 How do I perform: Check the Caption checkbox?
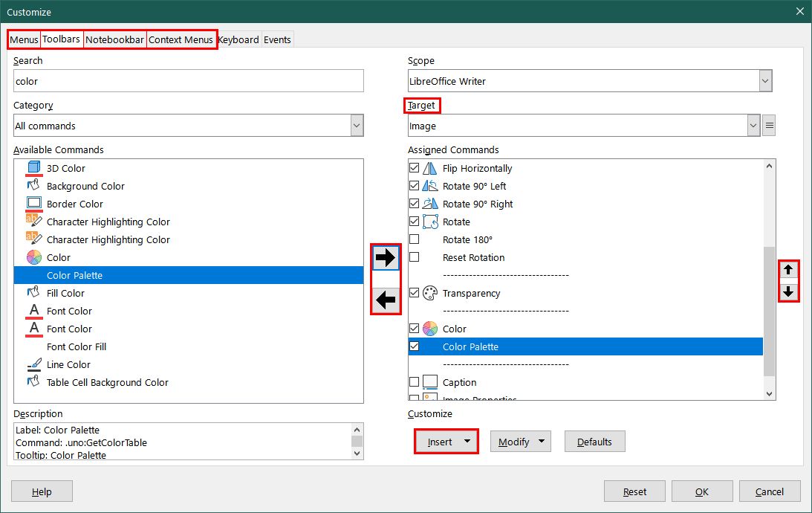415,382
